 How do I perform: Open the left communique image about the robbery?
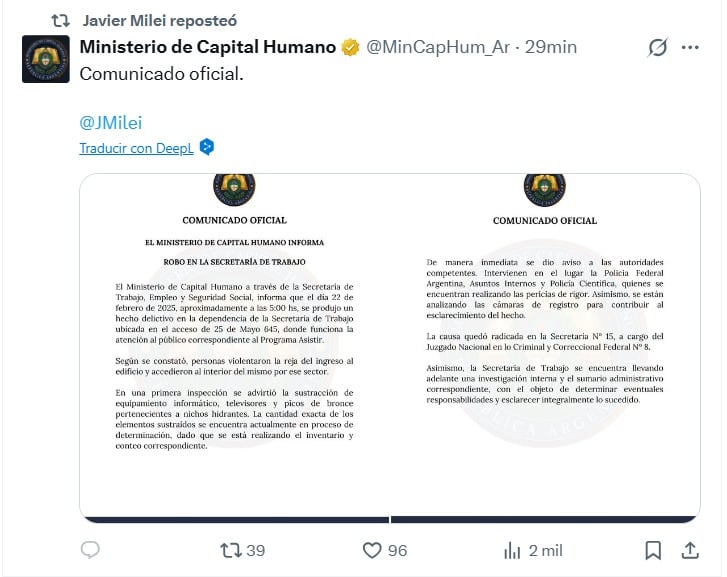235,347
